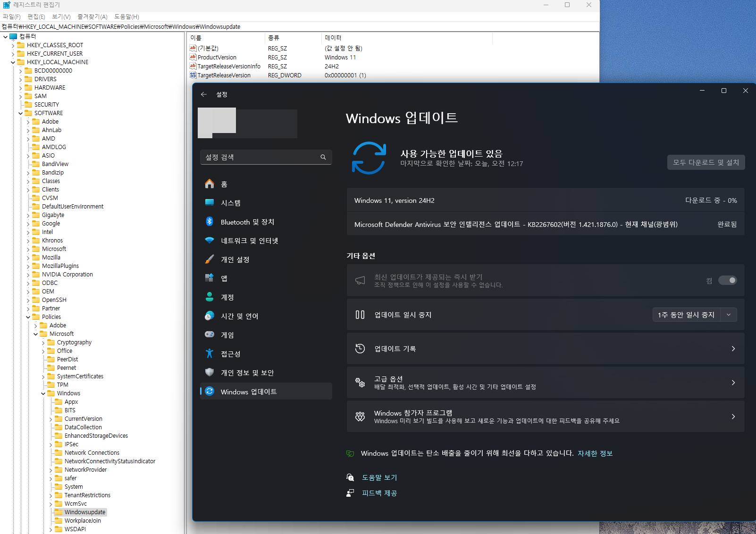Click the Registry Editor app icon in title bar
This screenshot has width=756, height=534.
pos(6,5)
